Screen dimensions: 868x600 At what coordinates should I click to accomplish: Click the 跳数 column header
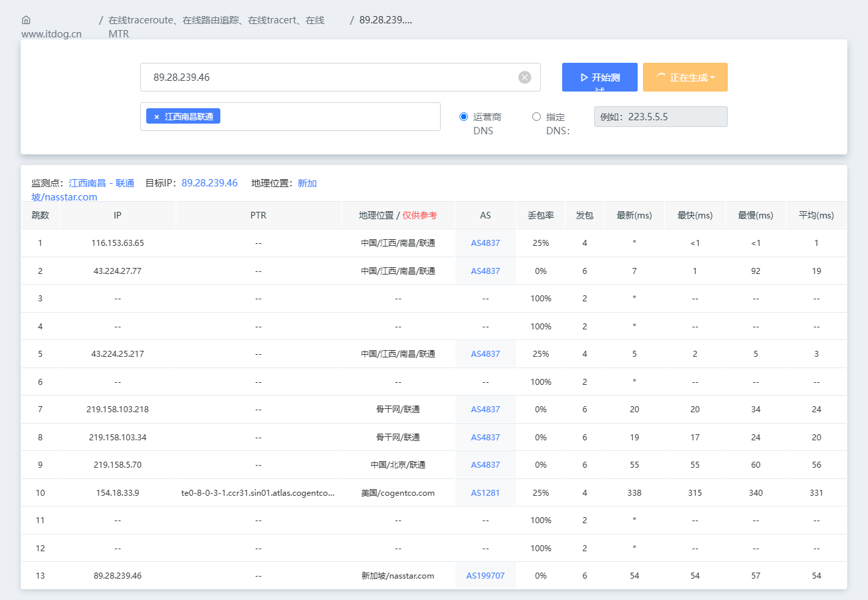pos(40,216)
